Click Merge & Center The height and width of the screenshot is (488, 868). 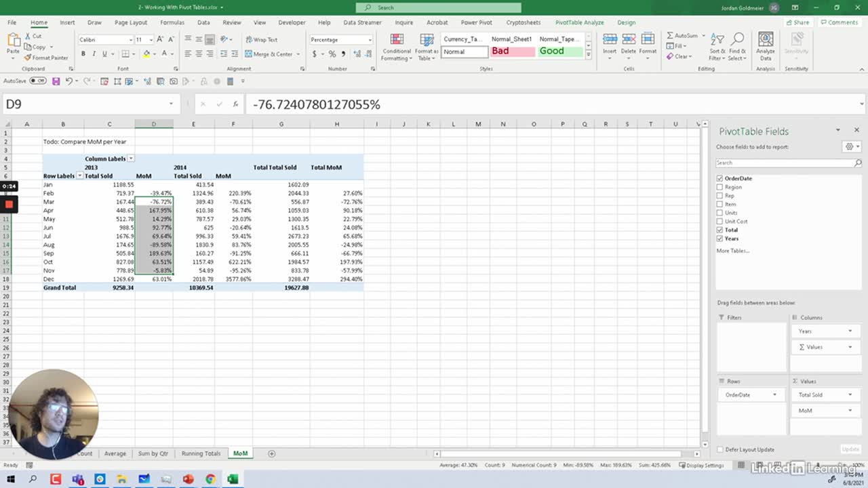tap(270, 54)
